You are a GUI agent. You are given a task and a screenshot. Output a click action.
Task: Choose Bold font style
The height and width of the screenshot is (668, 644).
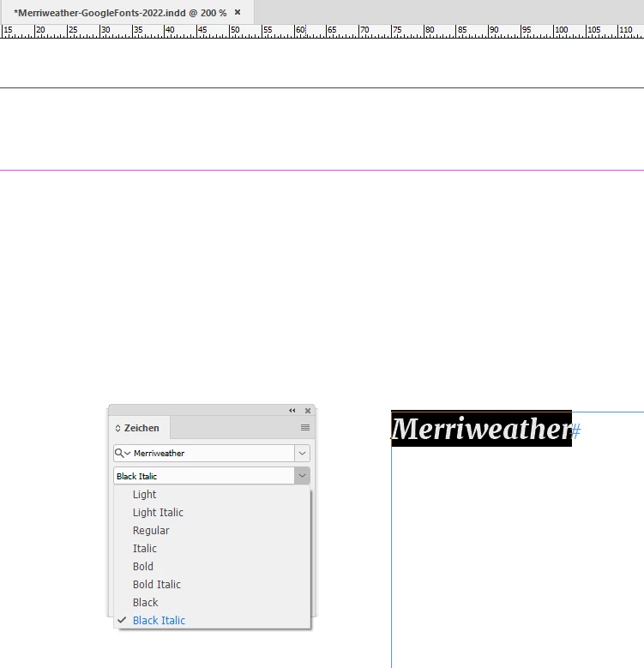(212, 567)
